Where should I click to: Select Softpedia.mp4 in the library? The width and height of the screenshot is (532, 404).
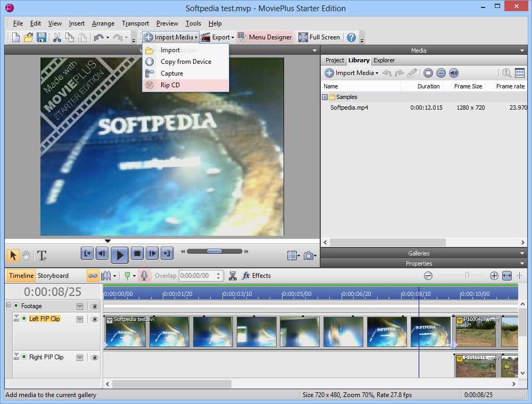point(349,108)
